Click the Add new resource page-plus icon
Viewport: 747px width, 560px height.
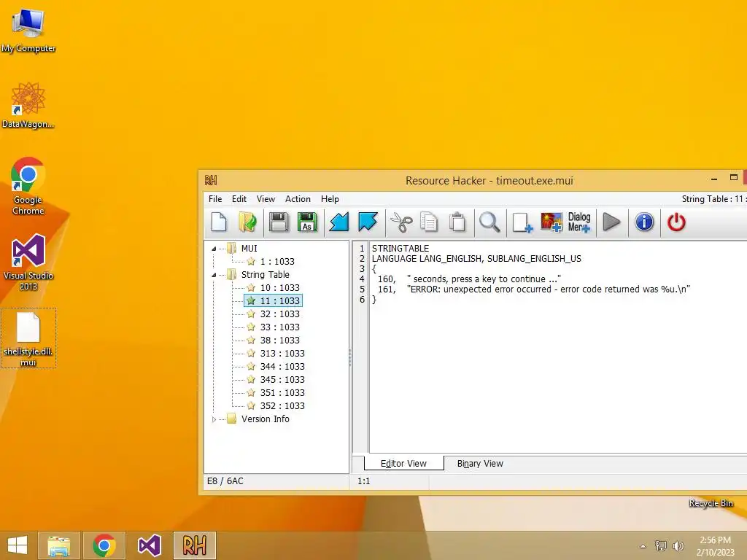click(522, 222)
